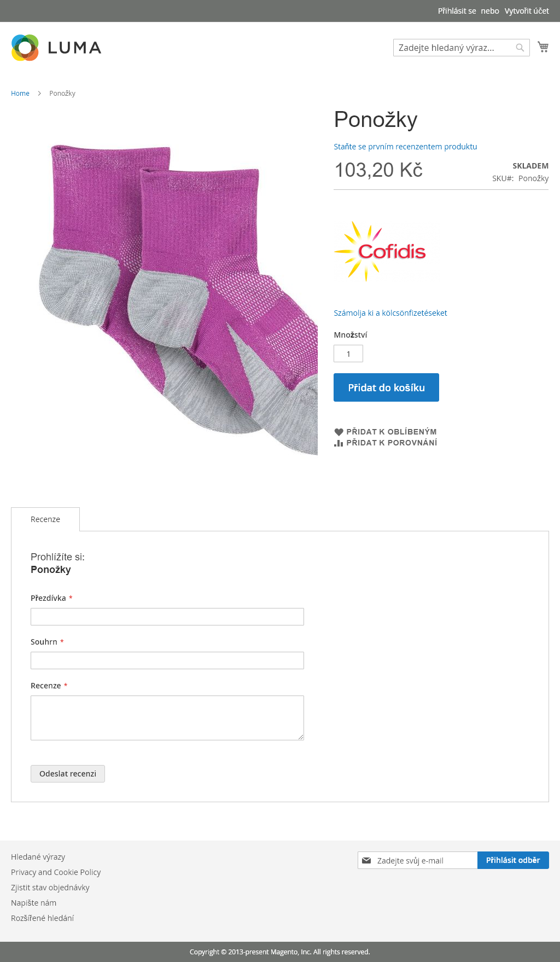This screenshot has width=560, height=962.
Task: Click the compare bar-chart icon
Action: (x=339, y=443)
